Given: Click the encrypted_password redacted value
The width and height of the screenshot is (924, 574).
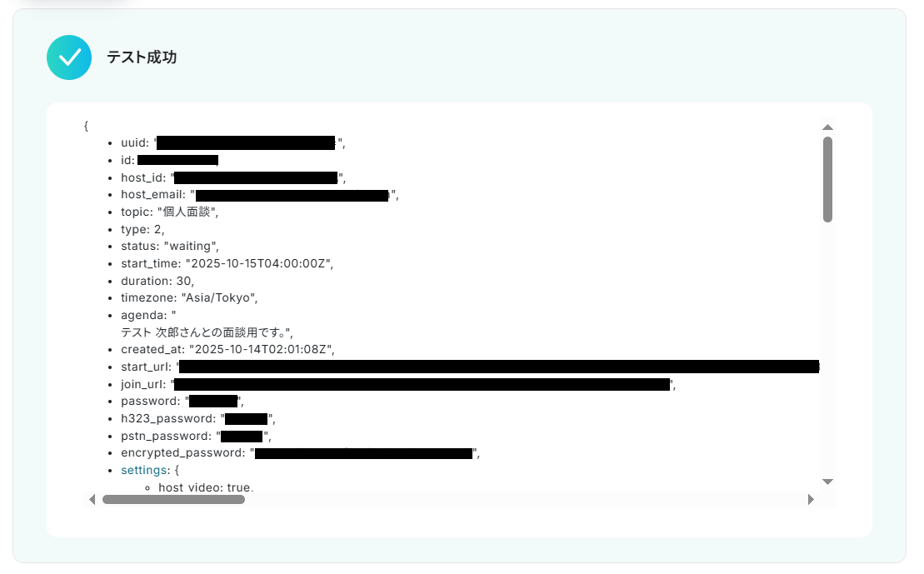Looking at the screenshot, I should 363,453.
